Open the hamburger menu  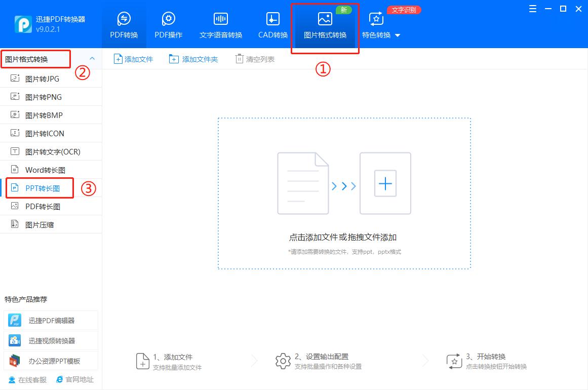point(532,9)
